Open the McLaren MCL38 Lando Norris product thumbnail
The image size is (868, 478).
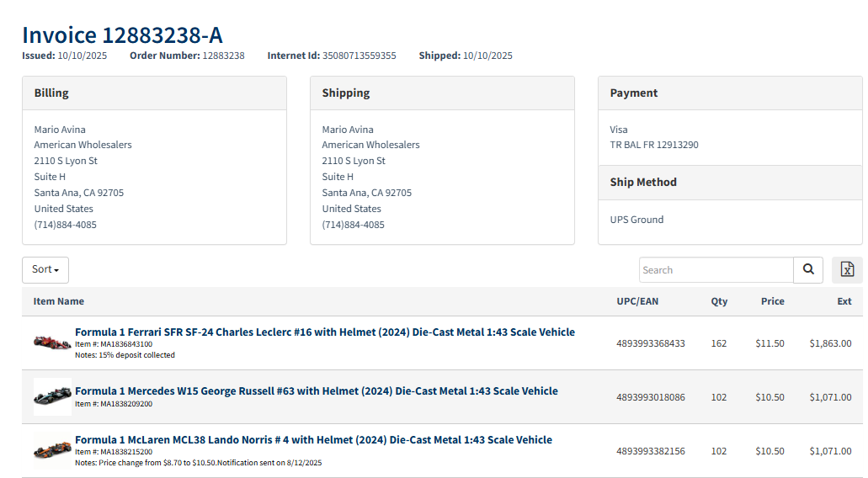pyautogui.click(x=52, y=450)
